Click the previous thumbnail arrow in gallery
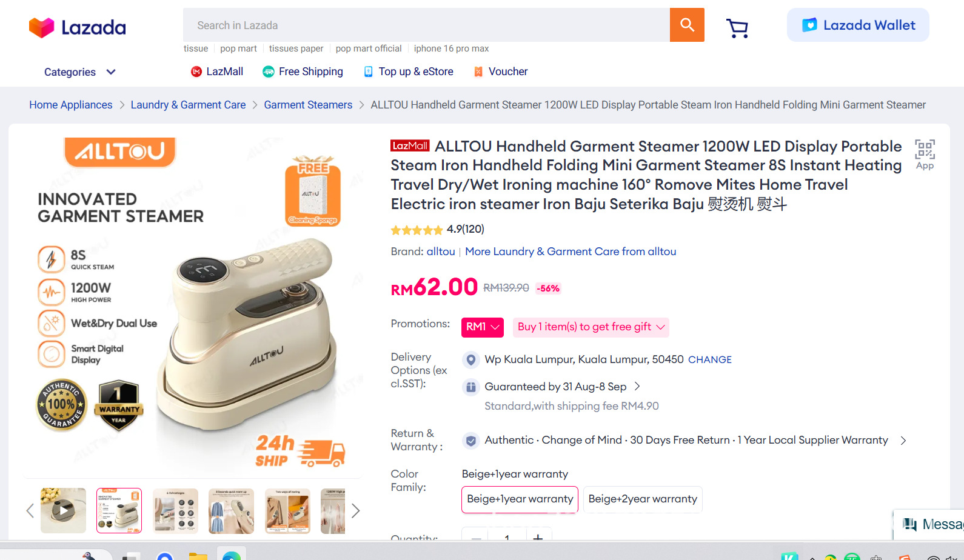Viewport: 964px width, 560px height. click(x=30, y=511)
